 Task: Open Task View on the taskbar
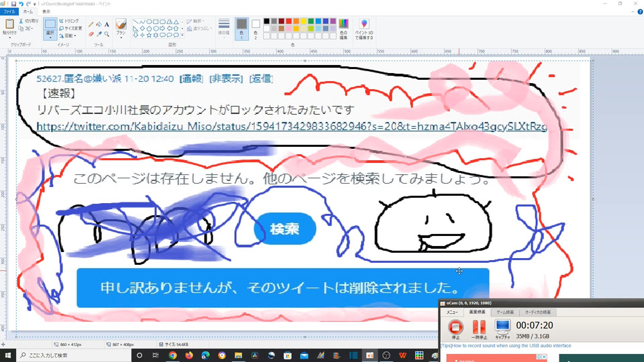click(x=155, y=355)
